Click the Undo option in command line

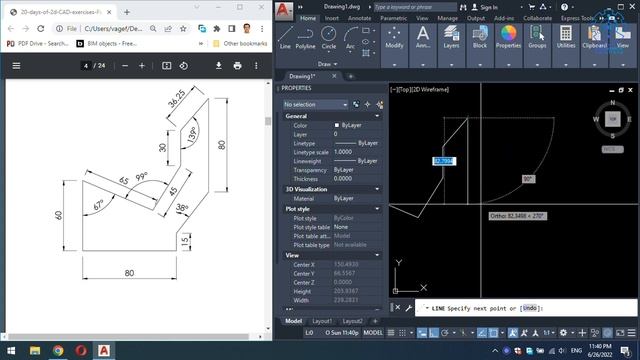click(x=529, y=308)
